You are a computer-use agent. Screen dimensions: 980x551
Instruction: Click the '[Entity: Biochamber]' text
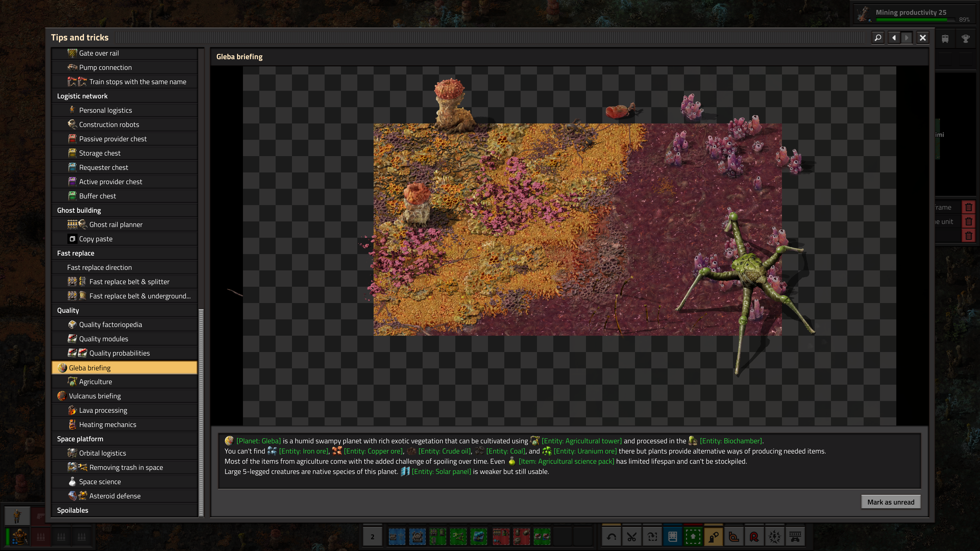click(x=731, y=441)
